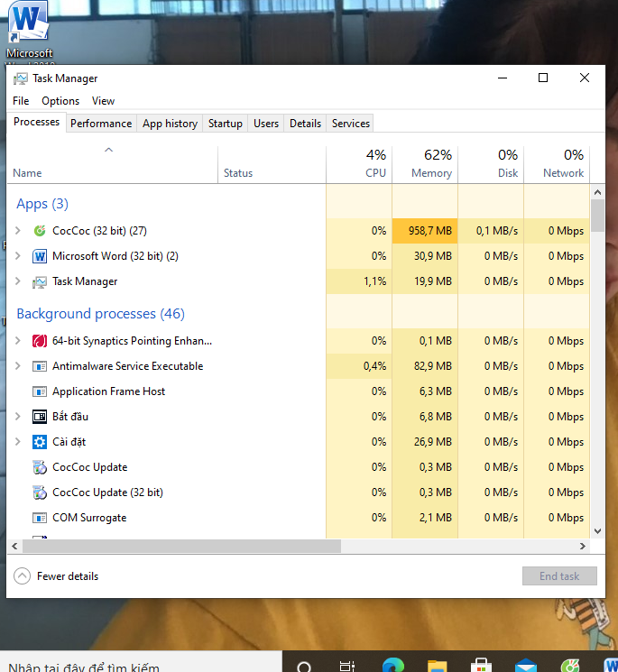Open the Options menu
Image resolution: width=618 pixels, height=672 pixels.
click(x=60, y=101)
